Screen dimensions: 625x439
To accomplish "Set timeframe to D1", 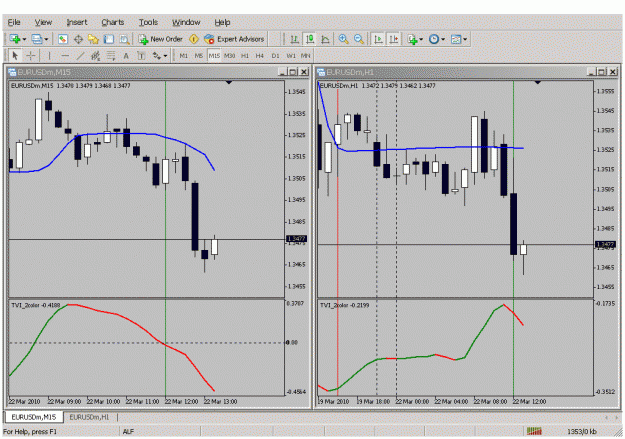I will point(275,56).
